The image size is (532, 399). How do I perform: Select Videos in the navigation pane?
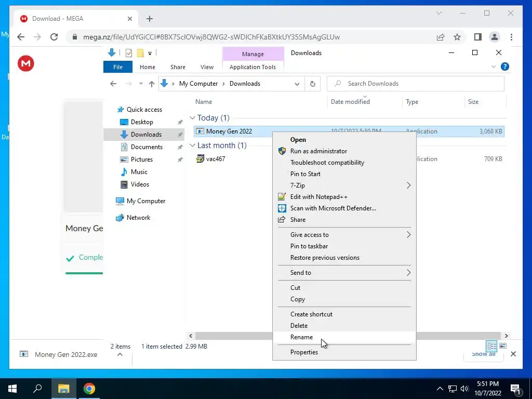[140, 184]
